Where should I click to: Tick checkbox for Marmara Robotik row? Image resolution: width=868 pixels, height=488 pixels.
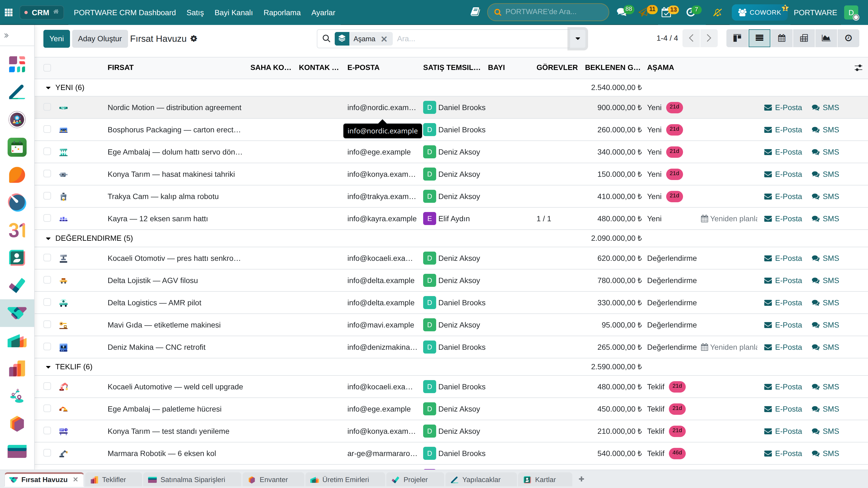coord(47,453)
